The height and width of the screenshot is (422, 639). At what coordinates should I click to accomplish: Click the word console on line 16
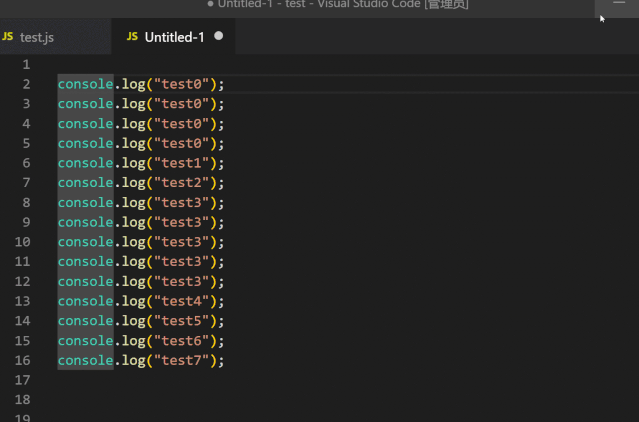pyautogui.click(x=86, y=360)
